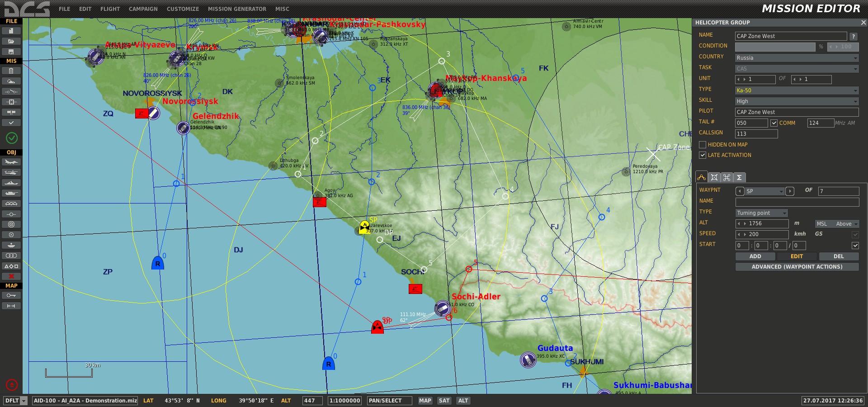Open Advanced (Waypoint Actions)

coord(797,267)
